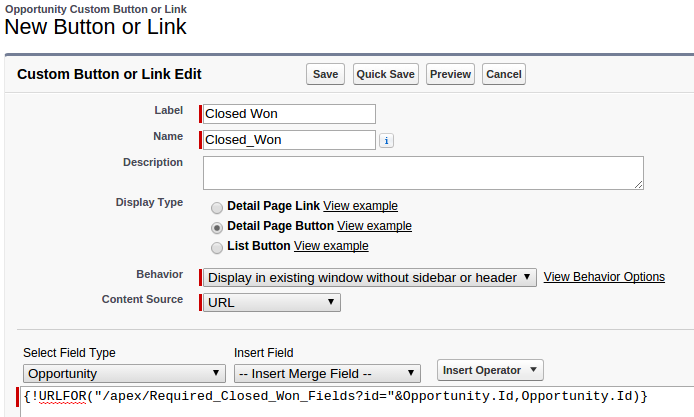Focus the Description text area
The height and width of the screenshot is (417, 694).
point(423,172)
